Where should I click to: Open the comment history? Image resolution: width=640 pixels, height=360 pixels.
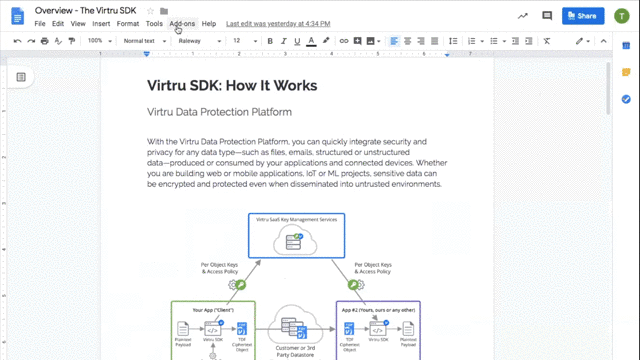pyautogui.click(x=547, y=16)
